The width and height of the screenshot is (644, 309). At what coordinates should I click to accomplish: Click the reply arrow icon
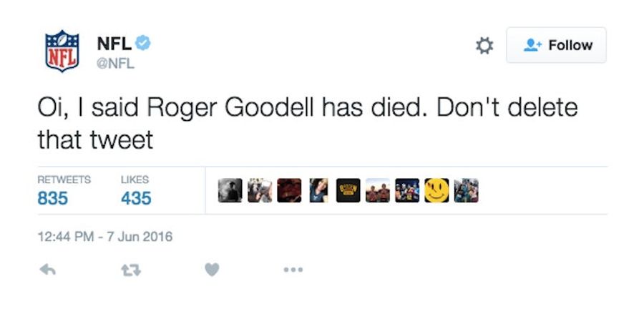(48, 270)
